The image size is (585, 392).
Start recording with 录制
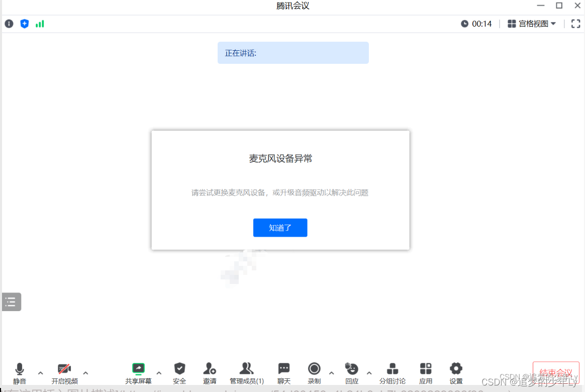click(x=314, y=373)
